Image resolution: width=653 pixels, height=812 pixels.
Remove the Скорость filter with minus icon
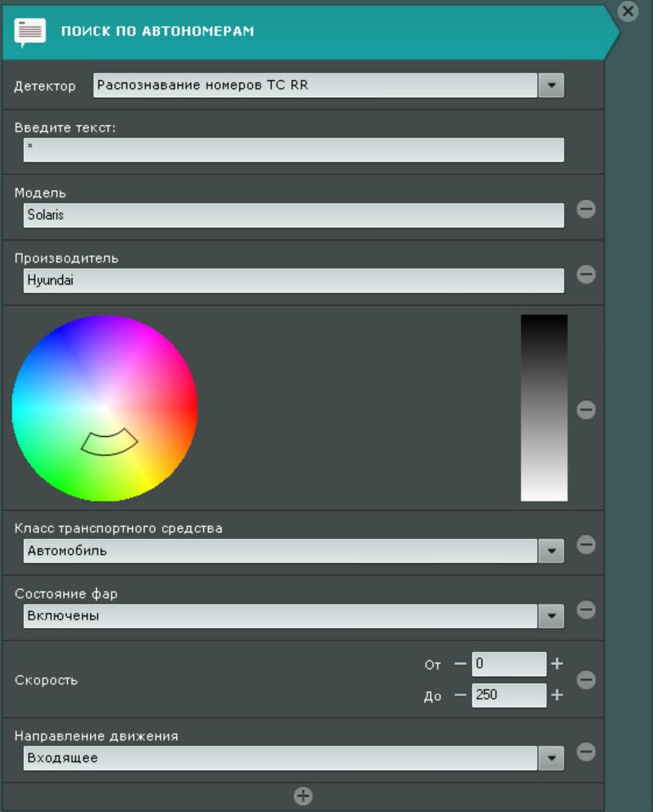pos(586,680)
